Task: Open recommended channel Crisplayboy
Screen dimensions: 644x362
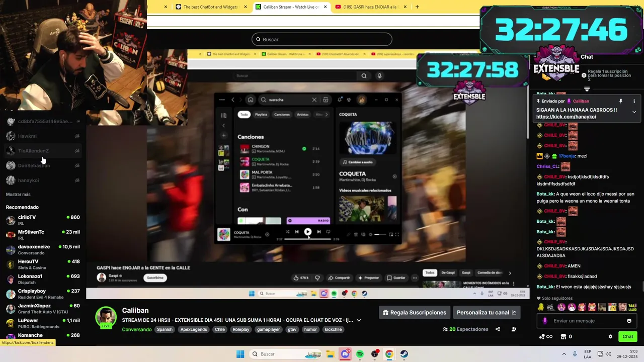Action: click(x=43, y=294)
